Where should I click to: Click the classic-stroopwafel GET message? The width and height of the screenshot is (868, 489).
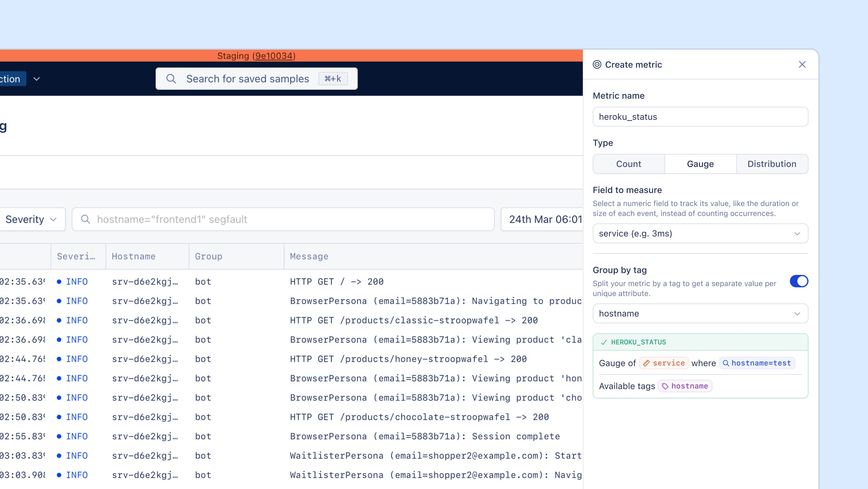pos(414,321)
